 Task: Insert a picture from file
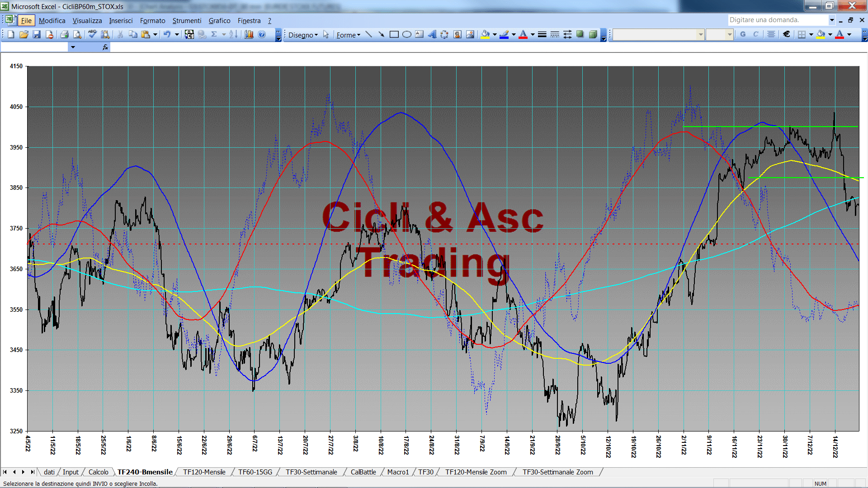(470, 34)
